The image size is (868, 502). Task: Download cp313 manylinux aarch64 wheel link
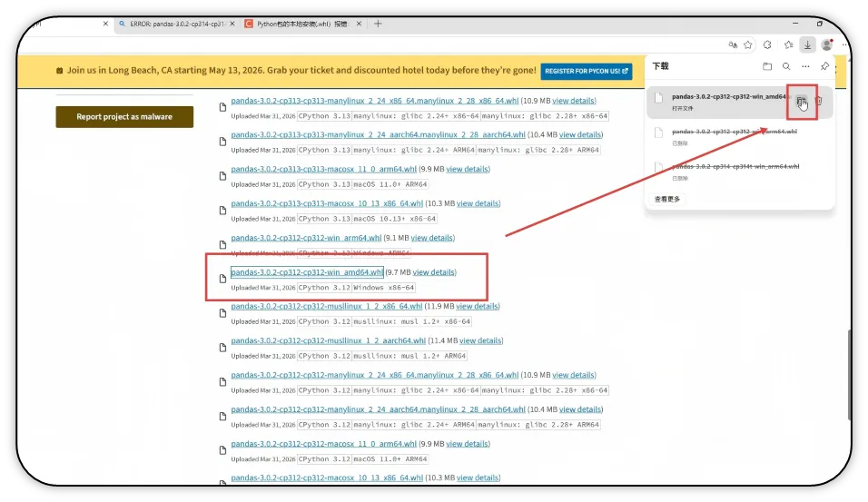378,134
